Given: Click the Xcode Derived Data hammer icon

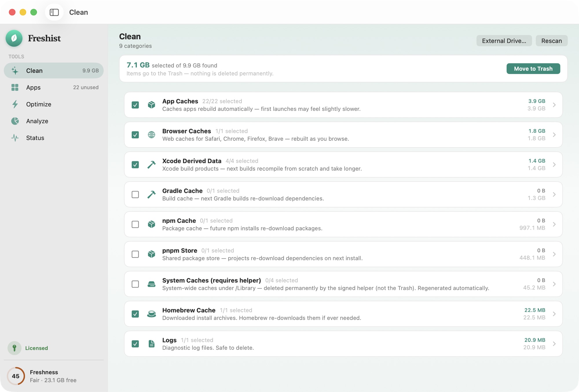Looking at the screenshot, I should [151, 164].
